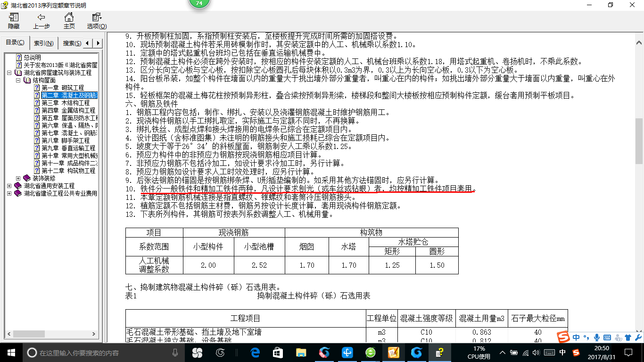Select 第八章 脚手架工程 topic

(x=66, y=140)
